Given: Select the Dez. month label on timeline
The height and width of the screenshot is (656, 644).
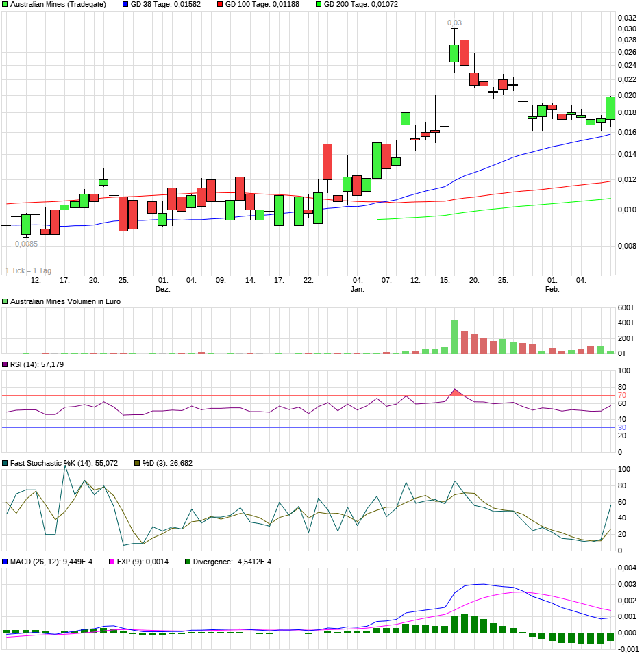Looking at the screenshot, I should [x=162, y=289].
